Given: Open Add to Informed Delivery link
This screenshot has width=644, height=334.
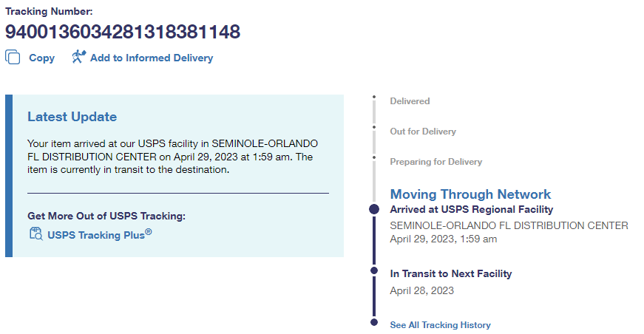Looking at the screenshot, I should pyautogui.click(x=151, y=58).
